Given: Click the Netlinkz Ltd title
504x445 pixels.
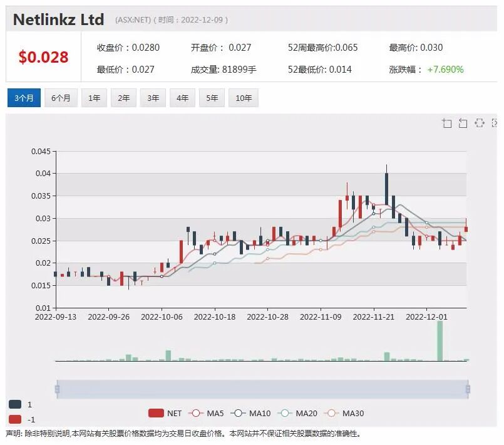Looking at the screenshot, I should 58,19.
